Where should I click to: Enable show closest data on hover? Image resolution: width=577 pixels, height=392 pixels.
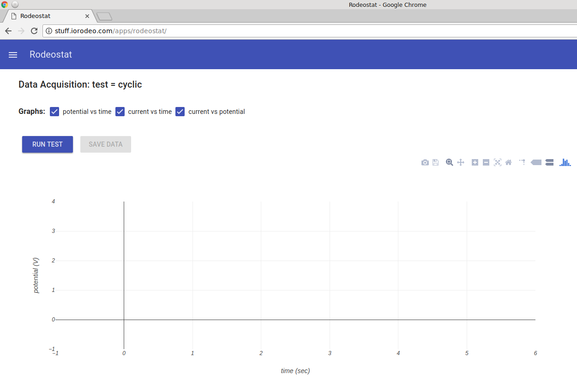(x=536, y=162)
